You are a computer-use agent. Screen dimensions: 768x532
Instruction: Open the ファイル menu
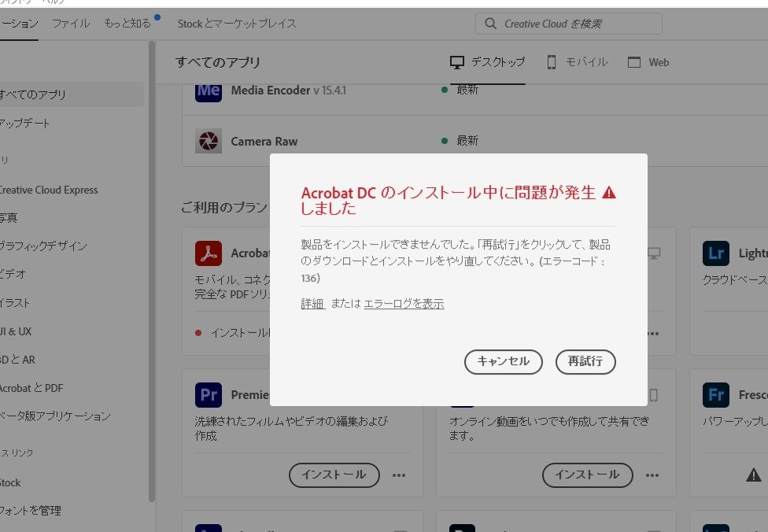[x=71, y=24]
